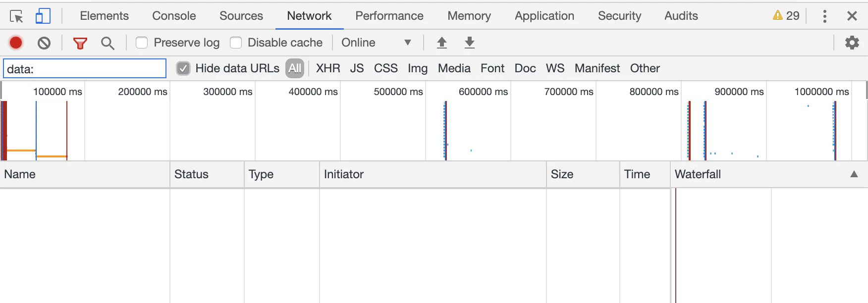
Task: Open the DevTools three-dot menu
Action: coord(825,16)
